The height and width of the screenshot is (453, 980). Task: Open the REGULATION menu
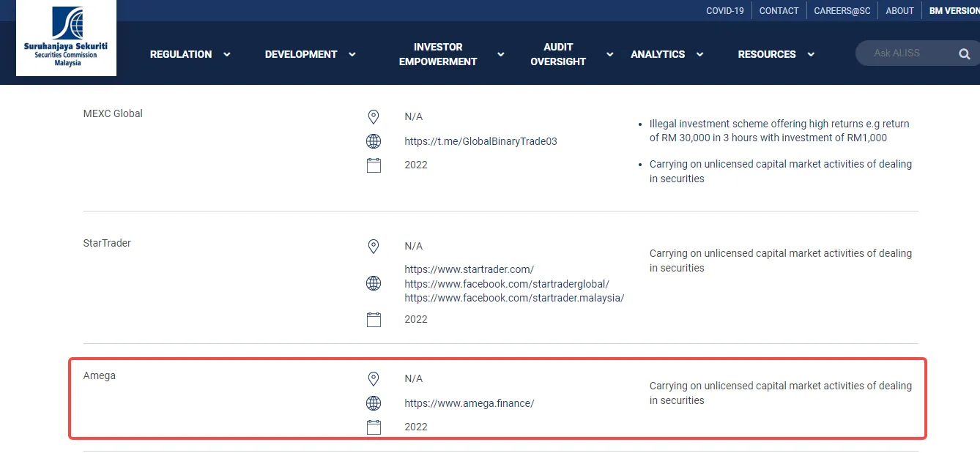[181, 54]
